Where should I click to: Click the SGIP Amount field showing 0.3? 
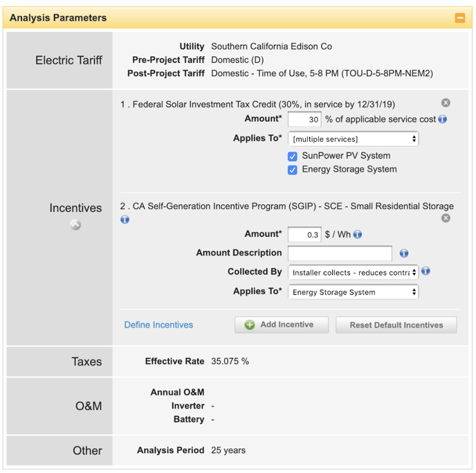click(x=304, y=235)
